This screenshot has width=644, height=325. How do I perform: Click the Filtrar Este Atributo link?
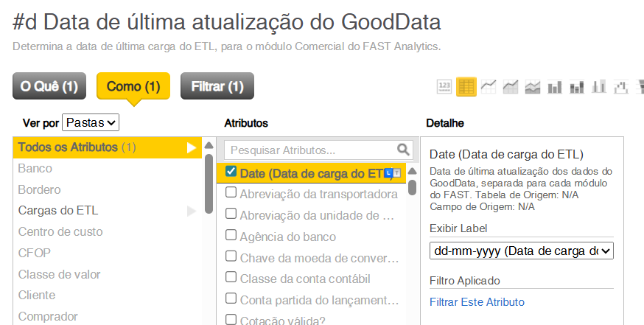coord(477,301)
